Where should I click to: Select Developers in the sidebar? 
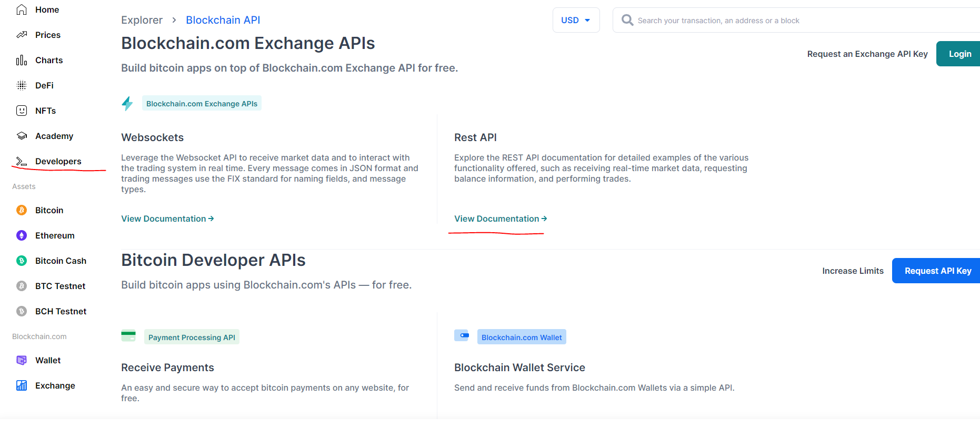point(58,161)
